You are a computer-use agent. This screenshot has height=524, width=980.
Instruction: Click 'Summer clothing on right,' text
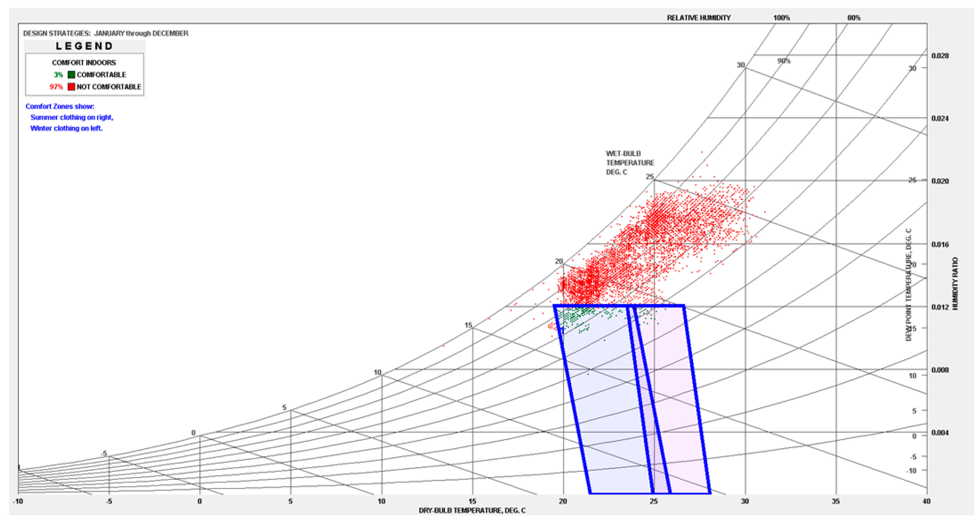point(71,117)
